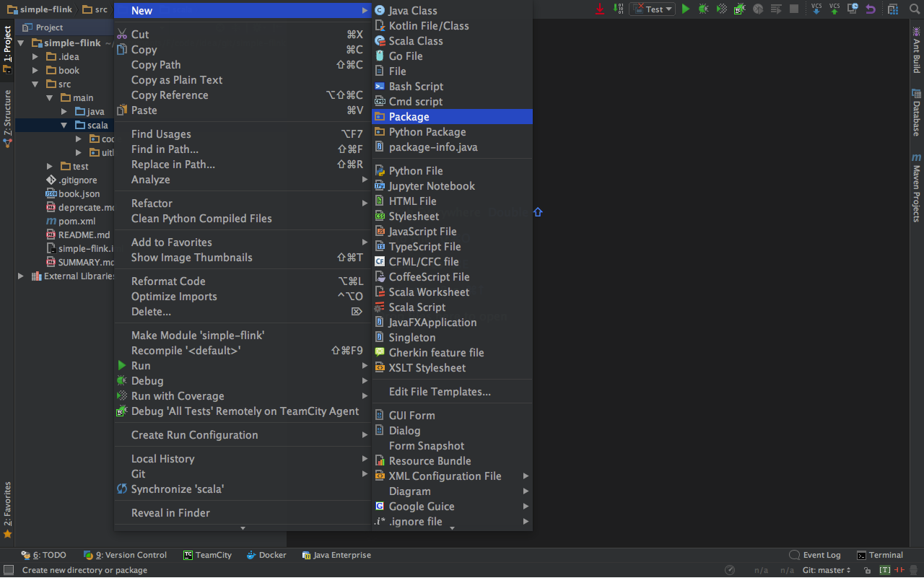Start the Debug bug icon in toolbar
The height and width of the screenshot is (578, 924).
[703, 9]
